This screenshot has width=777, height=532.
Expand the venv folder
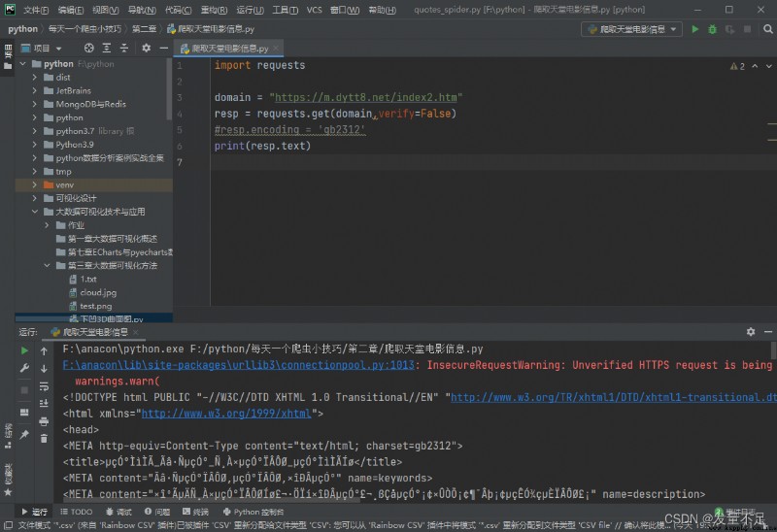34,184
